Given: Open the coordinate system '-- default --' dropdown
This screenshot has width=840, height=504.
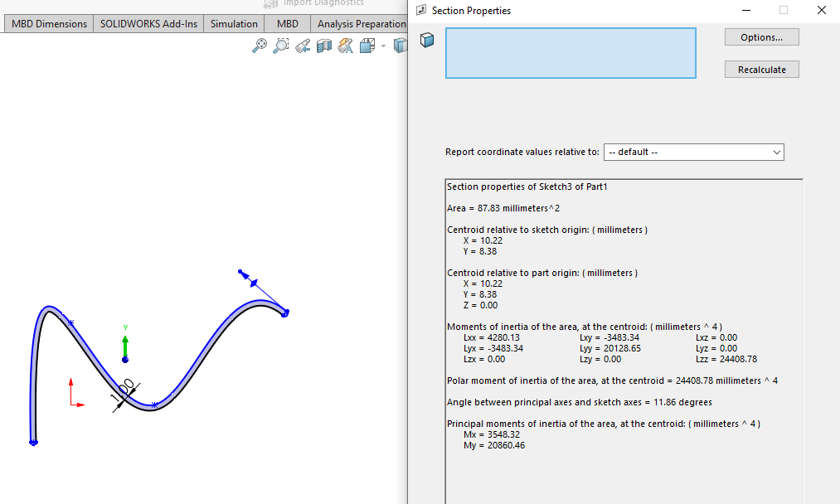Looking at the screenshot, I should click(693, 153).
